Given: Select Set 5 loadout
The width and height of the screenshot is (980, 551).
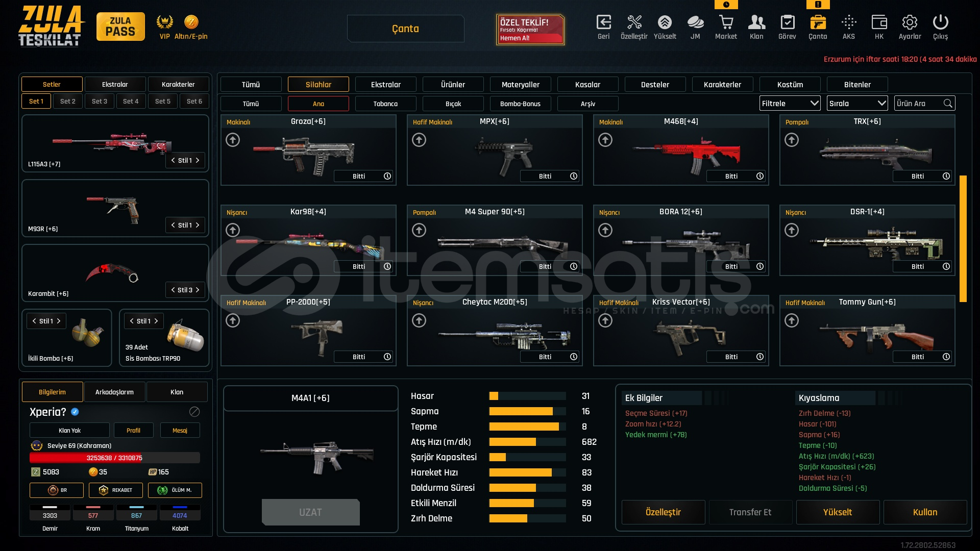Looking at the screenshot, I should click(x=163, y=101).
